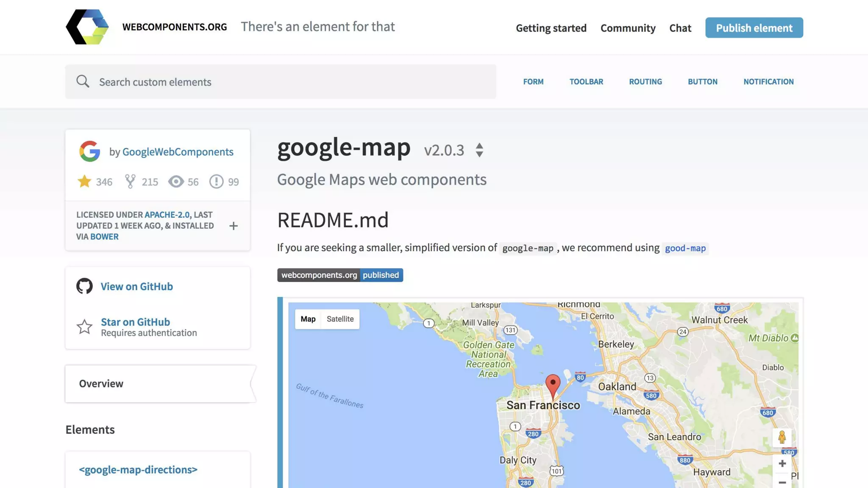Zoom in the map with plus
868x488 pixels.
click(x=782, y=463)
